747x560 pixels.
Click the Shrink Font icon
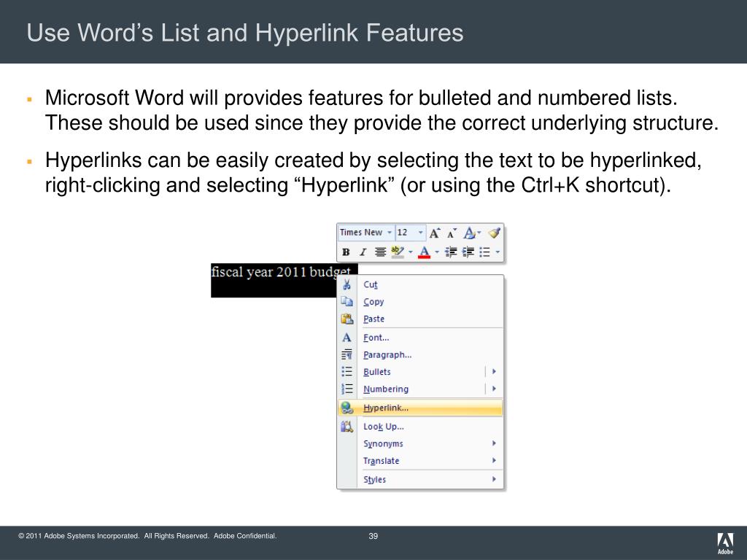coord(452,233)
